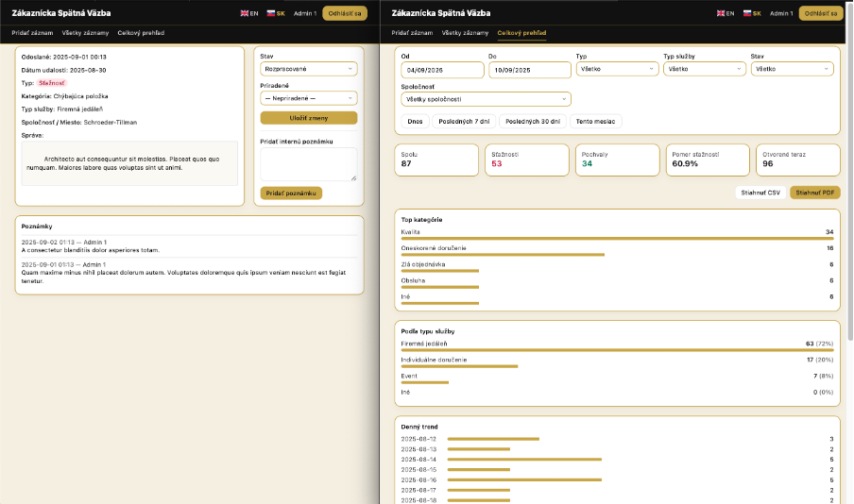Click the 2025-08-14 daily trend row
The image size is (854, 504).
[x=617, y=460]
